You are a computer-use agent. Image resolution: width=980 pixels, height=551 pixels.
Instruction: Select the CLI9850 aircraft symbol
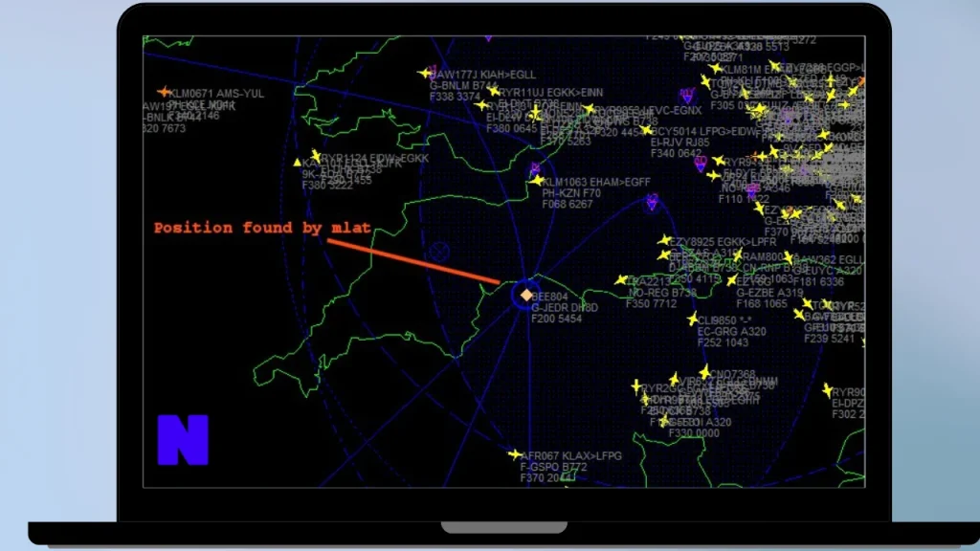tap(692, 320)
